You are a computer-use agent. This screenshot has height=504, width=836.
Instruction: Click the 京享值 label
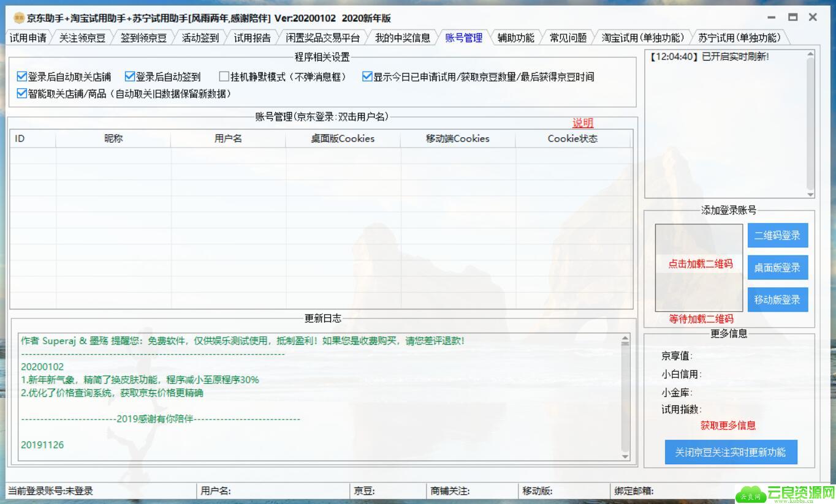(x=677, y=356)
